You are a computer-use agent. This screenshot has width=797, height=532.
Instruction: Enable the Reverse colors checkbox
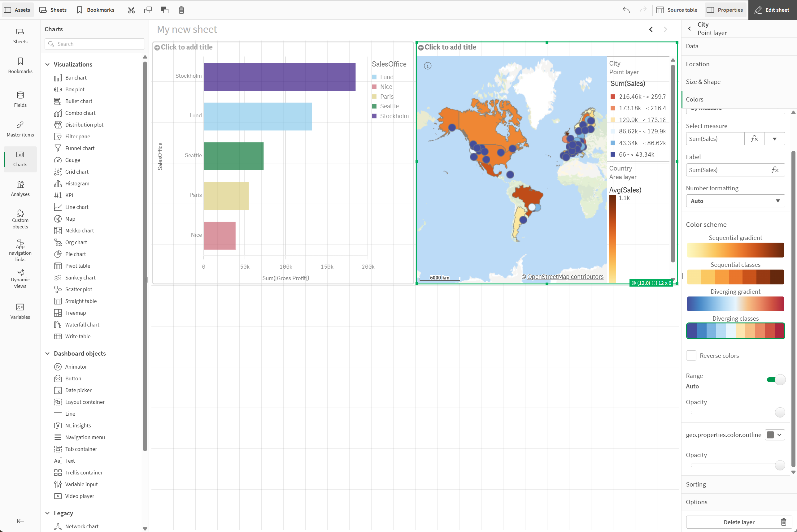(x=691, y=356)
